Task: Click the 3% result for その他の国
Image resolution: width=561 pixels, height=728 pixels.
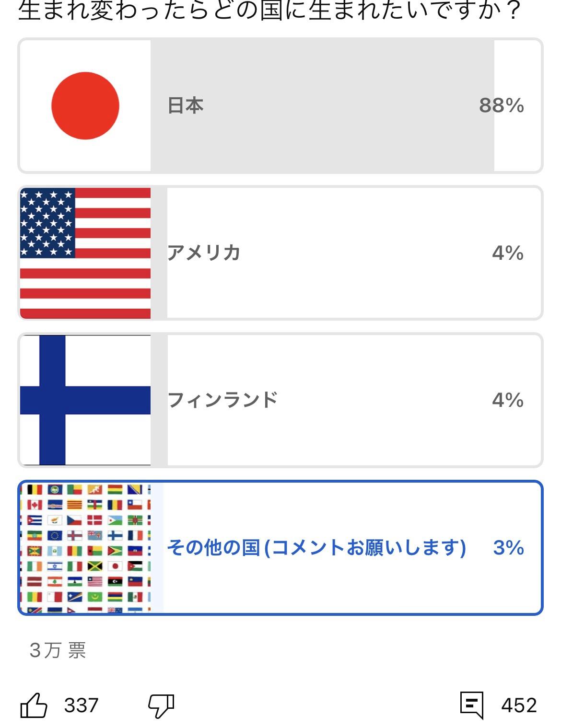Action: pos(508,547)
